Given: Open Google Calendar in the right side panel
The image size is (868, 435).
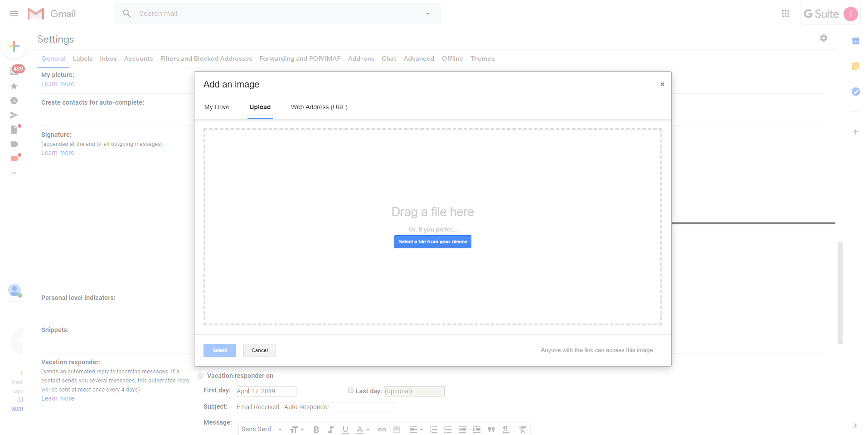Looking at the screenshot, I should [x=856, y=41].
